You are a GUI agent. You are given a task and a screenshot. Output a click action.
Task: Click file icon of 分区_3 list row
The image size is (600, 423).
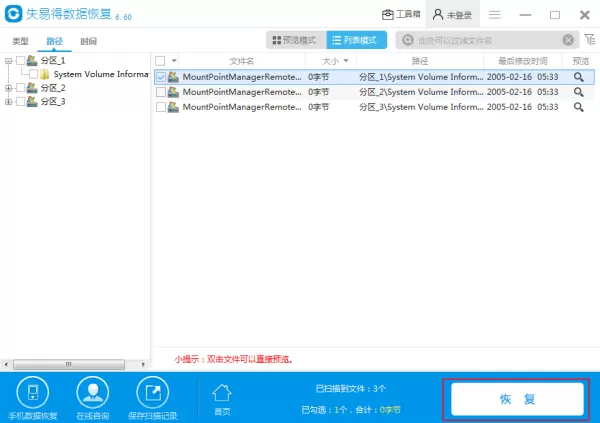point(173,107)
